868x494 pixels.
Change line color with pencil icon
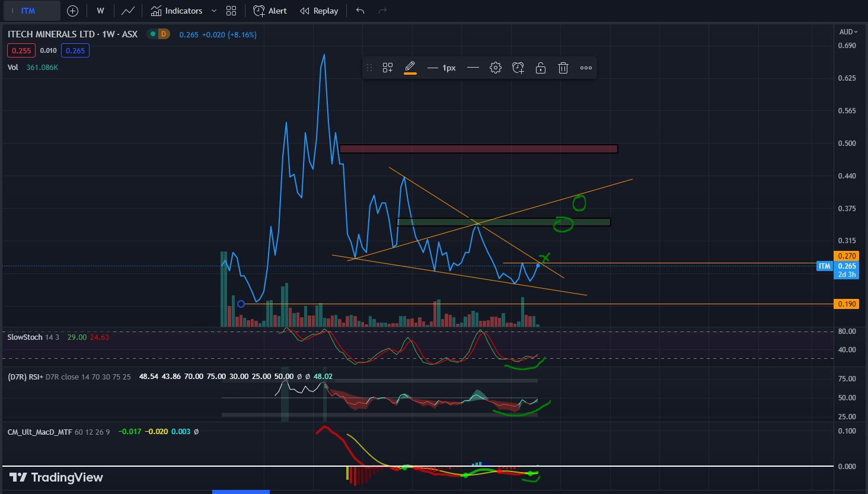coord(410,68)
